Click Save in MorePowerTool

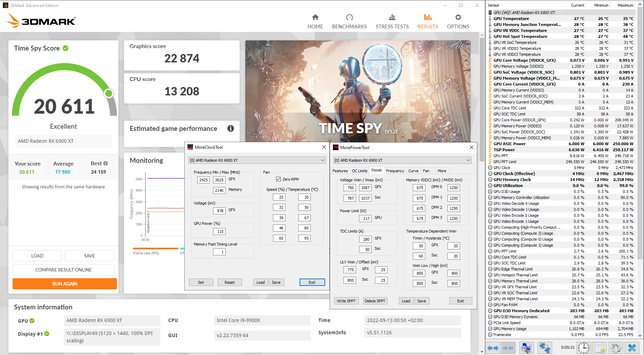(x=422, y=301)
